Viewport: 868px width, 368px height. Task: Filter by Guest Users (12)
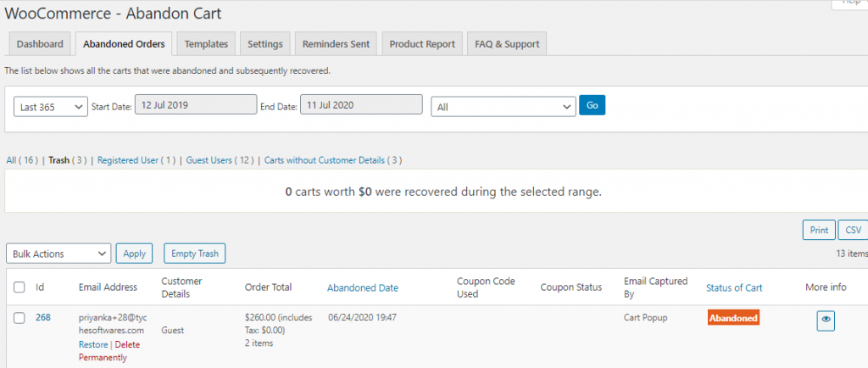coord(220,160)
